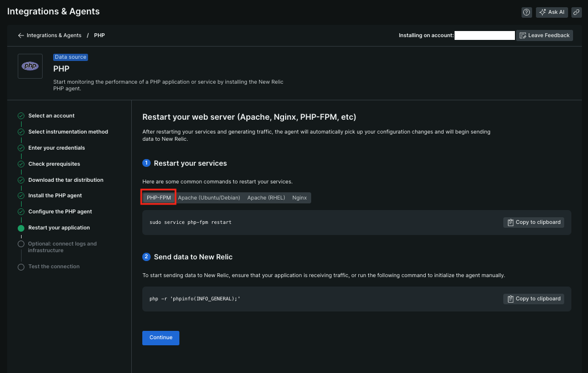The height and width of the screenshot is (373, 588).
Task: Click the Integrations & Agents page title
Action: 53,11
